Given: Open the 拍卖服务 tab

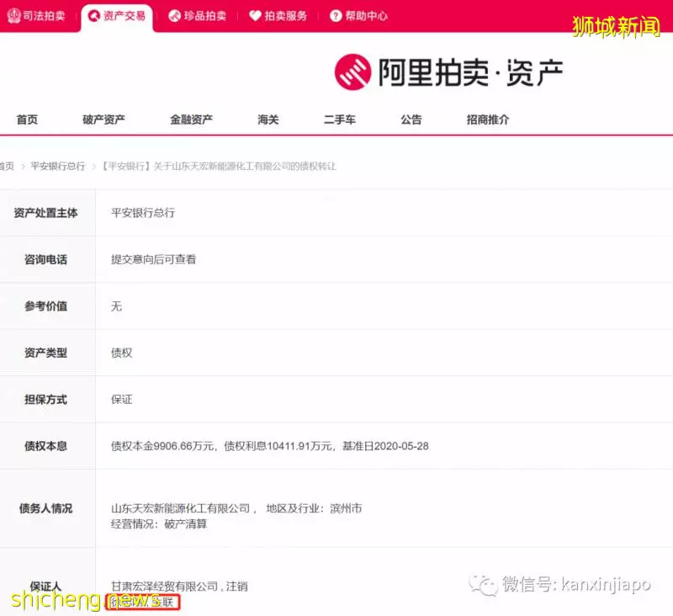Looking at the screenshot, I should point(278,16).
